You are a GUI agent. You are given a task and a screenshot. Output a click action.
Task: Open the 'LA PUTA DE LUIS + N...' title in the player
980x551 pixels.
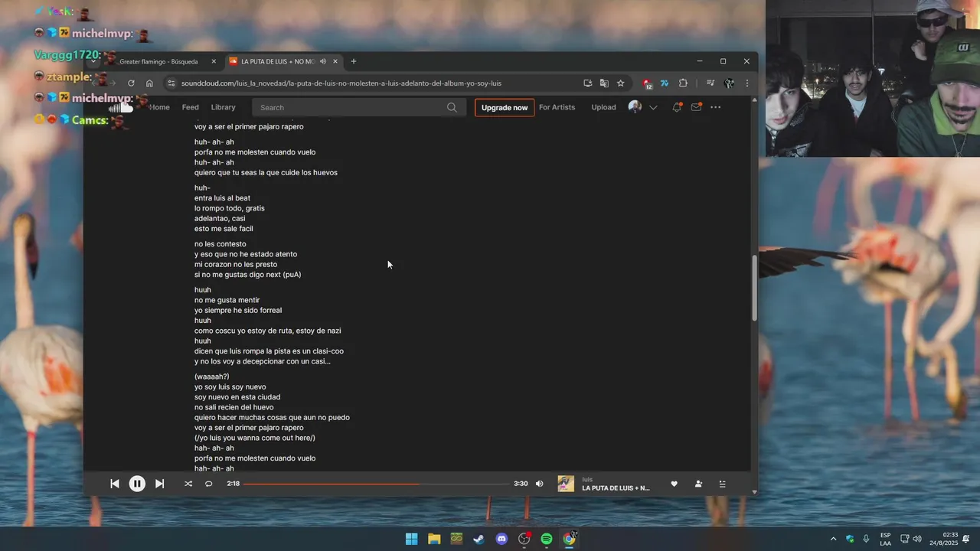[x=616, y=488]
